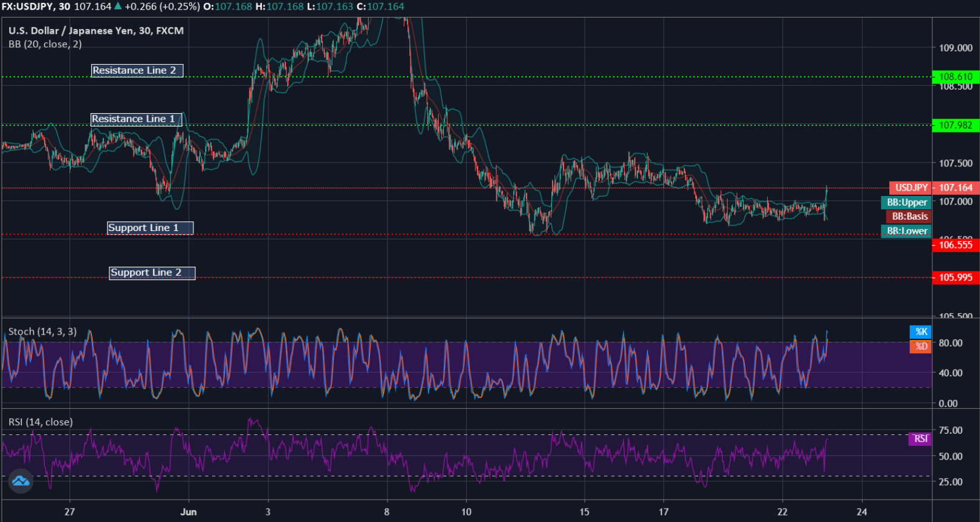Image resolution: width=980 pixels, height=522 pixels.
Task: Click the 8 date on time axis
Action: click(387, 512)
